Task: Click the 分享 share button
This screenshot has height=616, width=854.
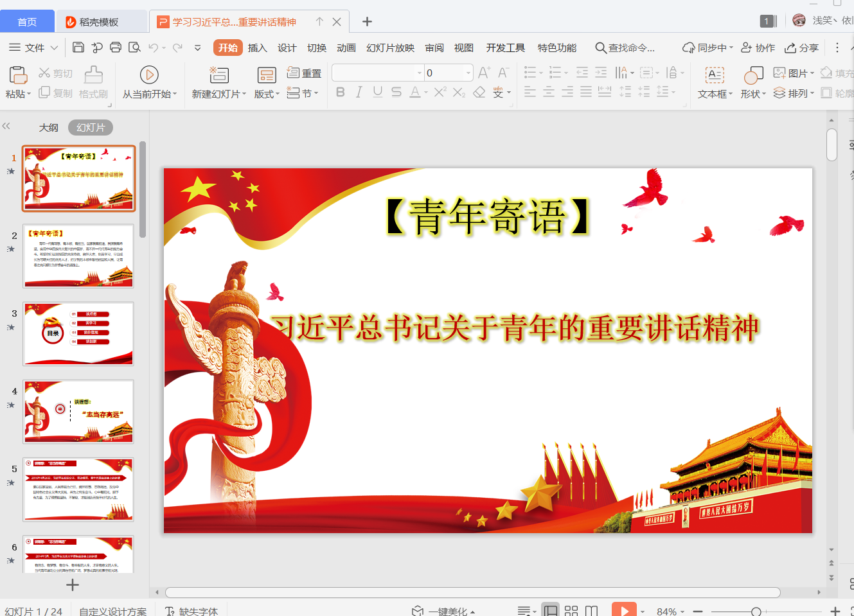Action: pyautogui.click(x=802, y=48)
